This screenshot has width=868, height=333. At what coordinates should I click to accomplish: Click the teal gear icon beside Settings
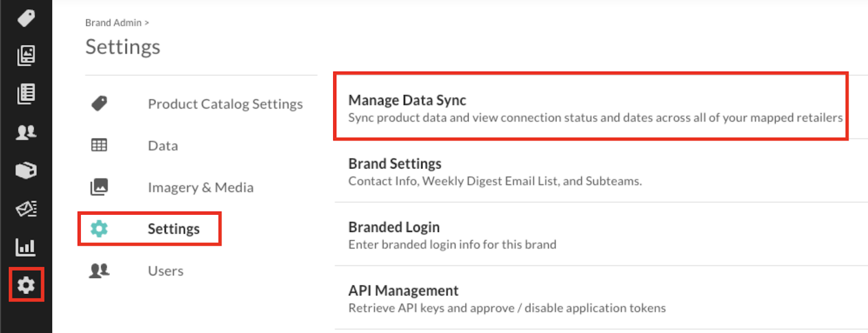(x=99, y=229)
